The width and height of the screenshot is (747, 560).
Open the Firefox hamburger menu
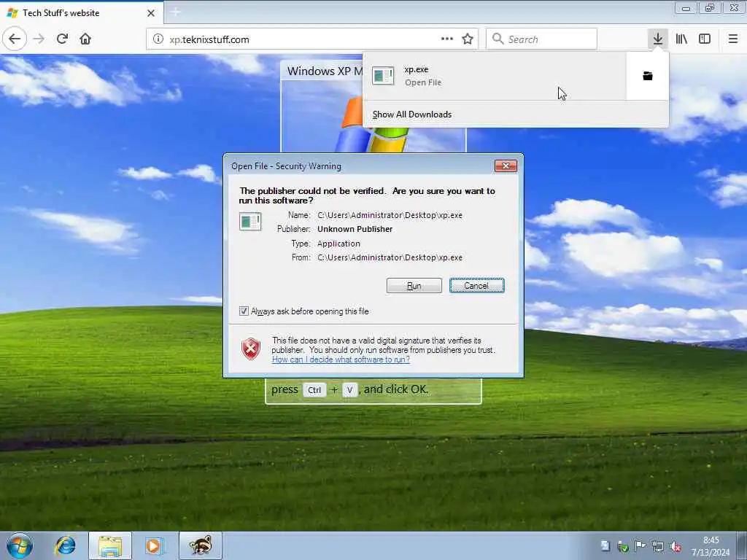click(732, 39)
